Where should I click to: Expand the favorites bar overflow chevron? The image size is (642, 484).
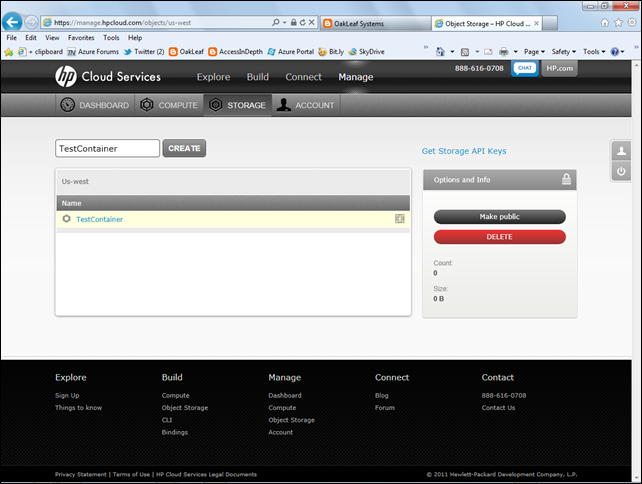tap(426, 47)
